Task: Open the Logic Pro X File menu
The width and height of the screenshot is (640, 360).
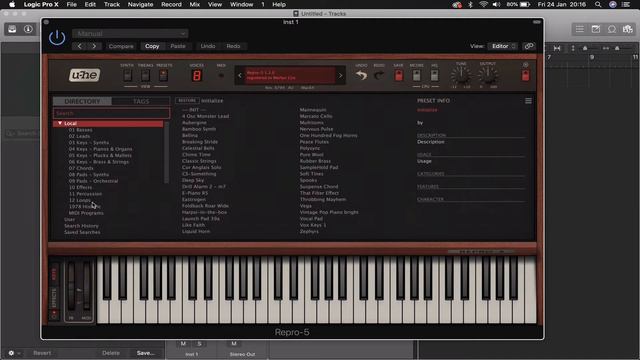Action: 71,4
